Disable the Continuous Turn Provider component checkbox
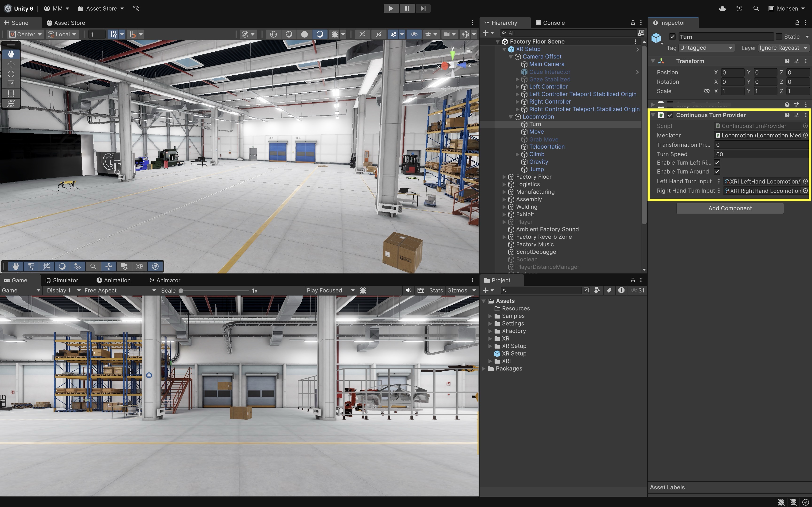Image resolution: width=812 pixels, height=507 pixels. (670, 115)
